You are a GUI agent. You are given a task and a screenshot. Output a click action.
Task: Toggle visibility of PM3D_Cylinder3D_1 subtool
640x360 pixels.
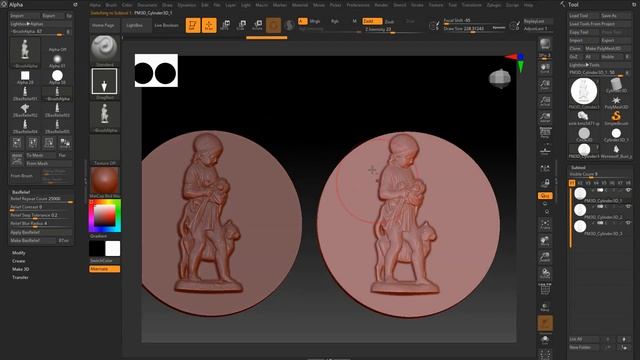(x=628, y=190)
